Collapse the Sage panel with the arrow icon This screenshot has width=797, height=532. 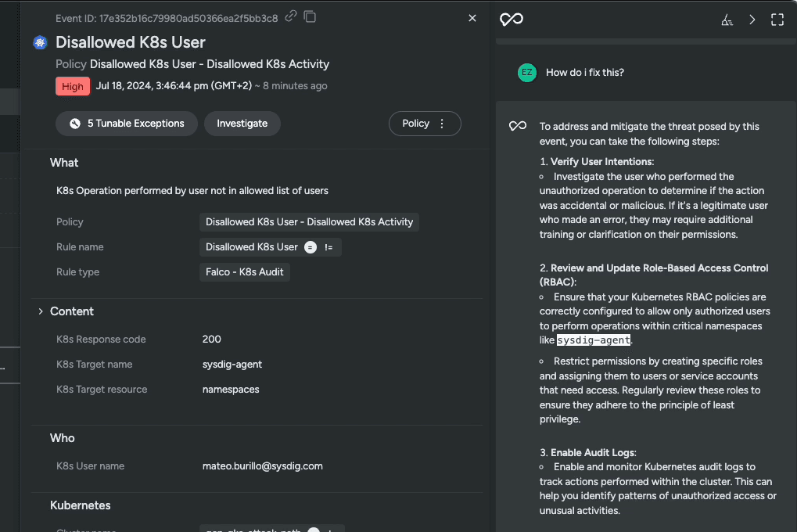click(x=752, y=20)
